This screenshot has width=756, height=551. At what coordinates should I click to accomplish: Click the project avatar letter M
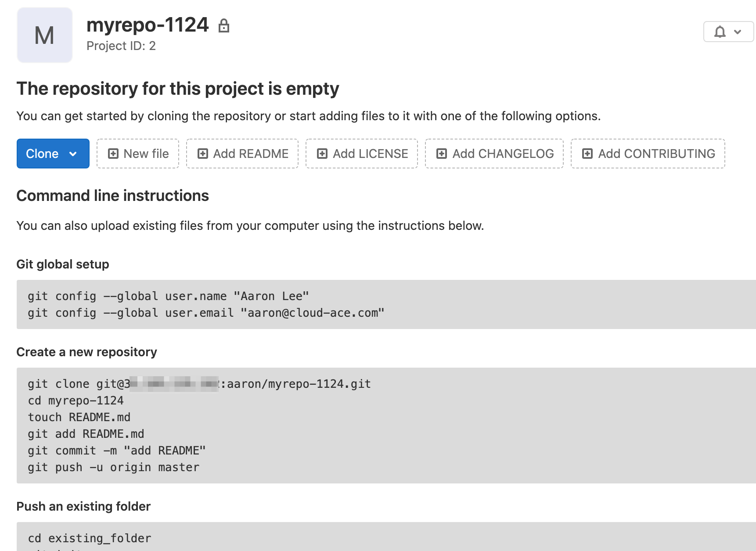tap(44, 35)
